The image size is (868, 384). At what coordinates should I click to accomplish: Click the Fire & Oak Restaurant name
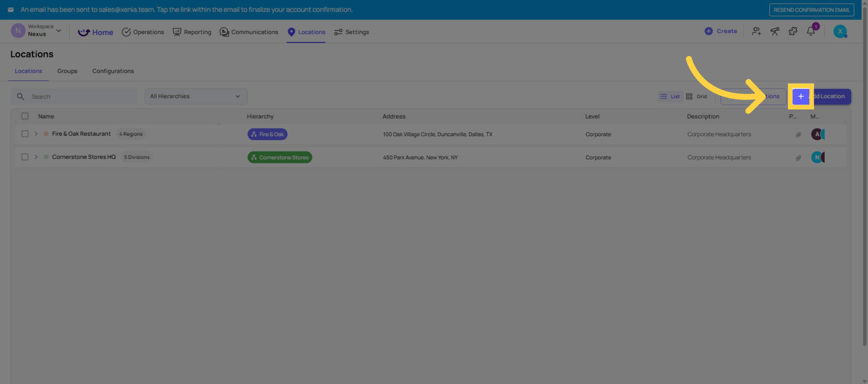[81, 134]
